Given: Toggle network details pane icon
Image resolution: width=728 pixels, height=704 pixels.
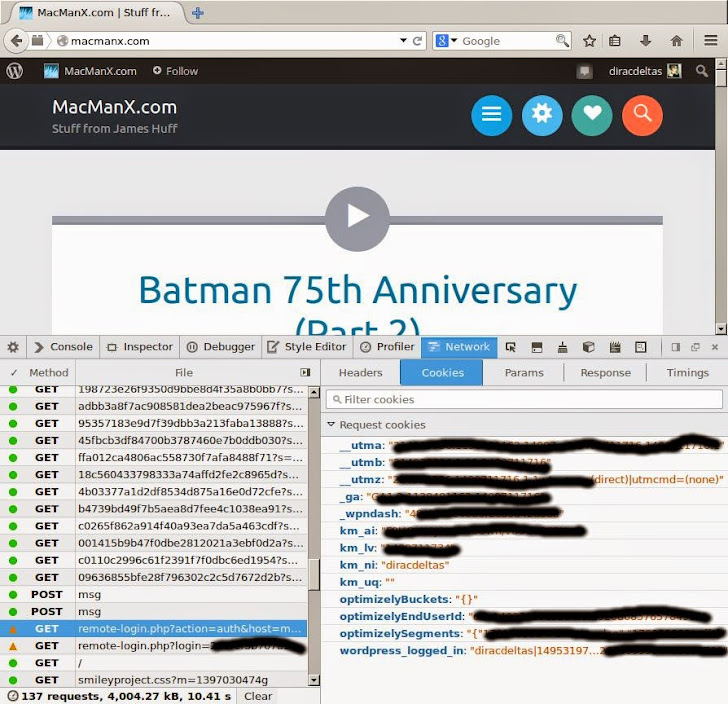Looking at the screenshot, I should (305, 372).
